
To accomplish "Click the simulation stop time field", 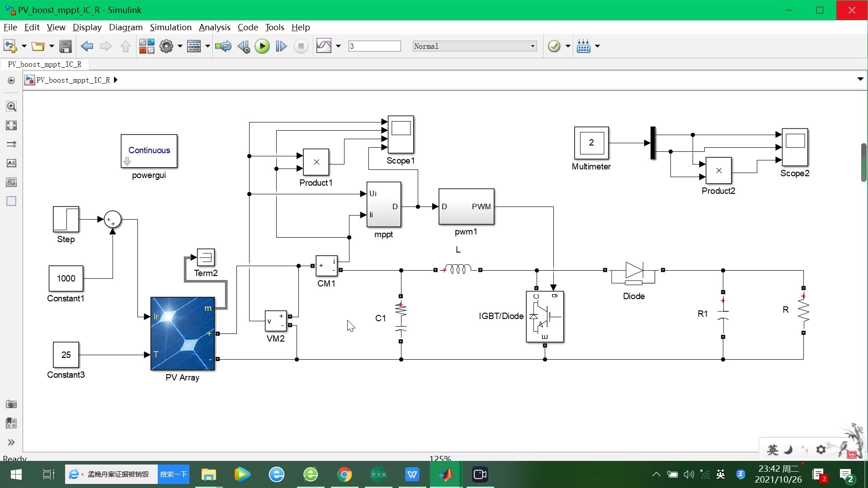I will (374, 46).
